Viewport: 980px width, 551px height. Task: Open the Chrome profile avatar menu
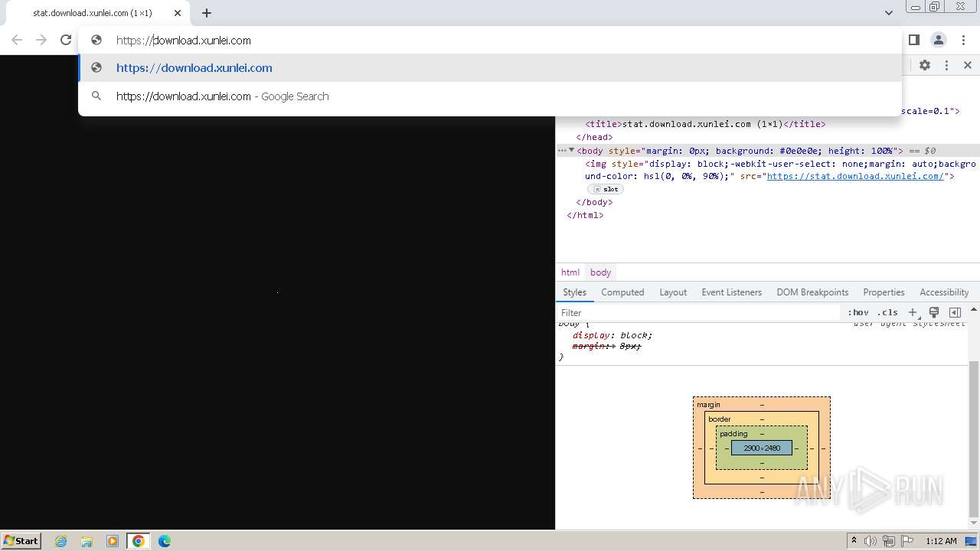pyautogui.click(x=939, y=40)
